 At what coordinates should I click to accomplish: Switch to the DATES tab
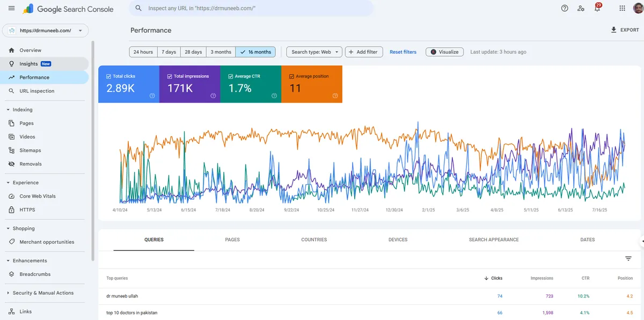[588, 239]
